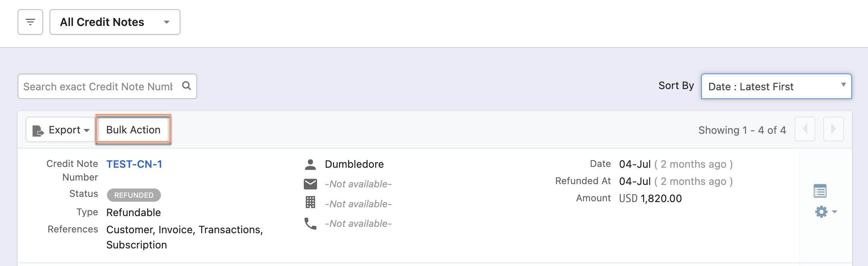This screenshot has height=266, width=868.
Task: Click the Bulk Action button
Action: [x=133, y=130]
